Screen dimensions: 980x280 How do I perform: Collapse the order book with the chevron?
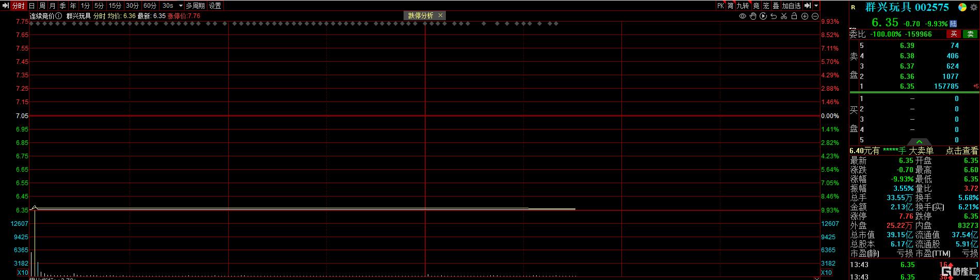[919, 142]
